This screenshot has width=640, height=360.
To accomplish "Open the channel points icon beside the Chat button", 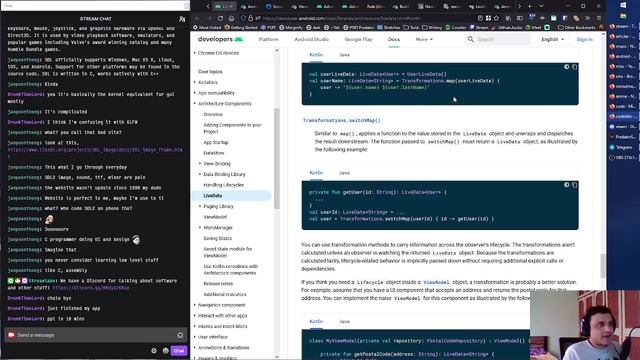I will click(x=165, y=351).
